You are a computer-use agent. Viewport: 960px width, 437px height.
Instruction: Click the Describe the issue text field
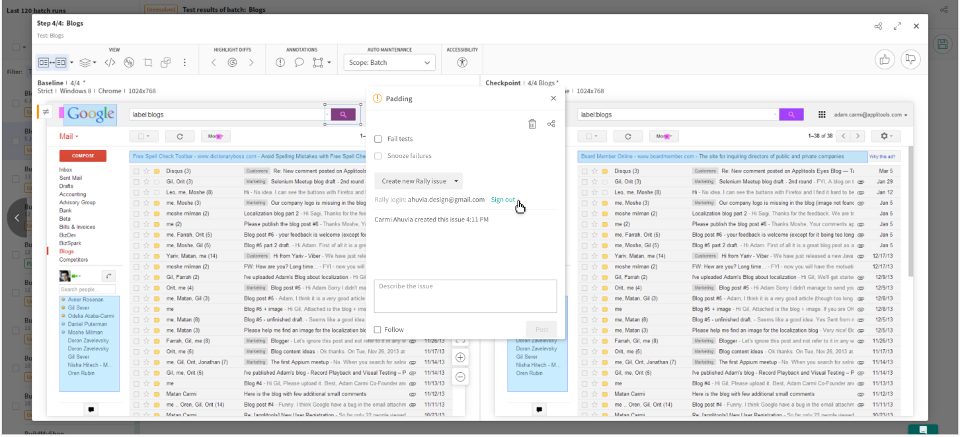pos(465,296)
